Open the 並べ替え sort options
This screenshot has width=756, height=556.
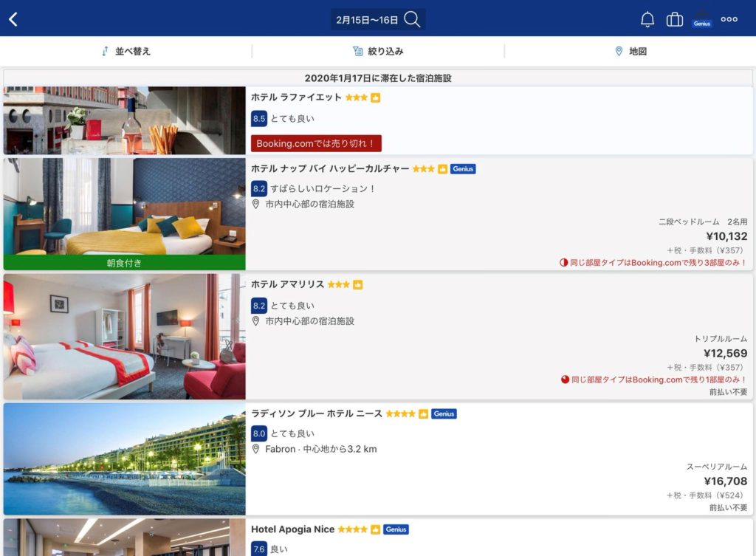pos(126,52)
